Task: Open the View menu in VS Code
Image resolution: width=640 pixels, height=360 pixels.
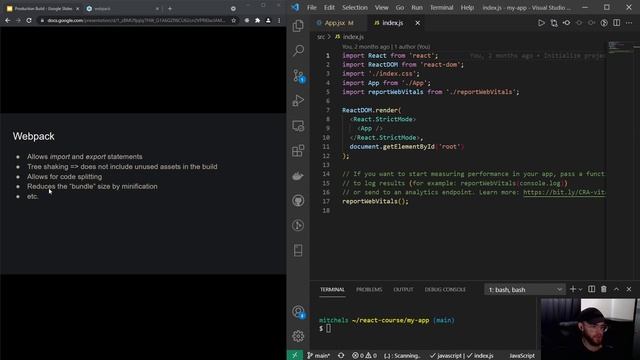Action: coord(382,7)
